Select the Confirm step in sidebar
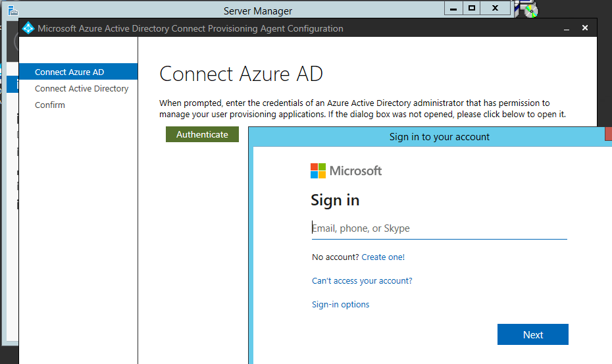The image size is (612, 364). click(x=50, y=105)
